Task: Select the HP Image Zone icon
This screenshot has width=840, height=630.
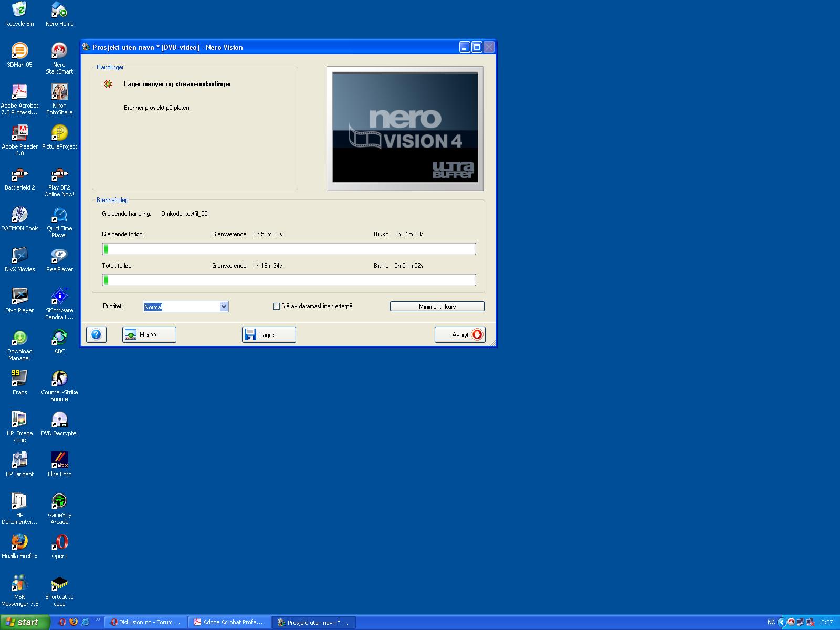Action: 19,427
